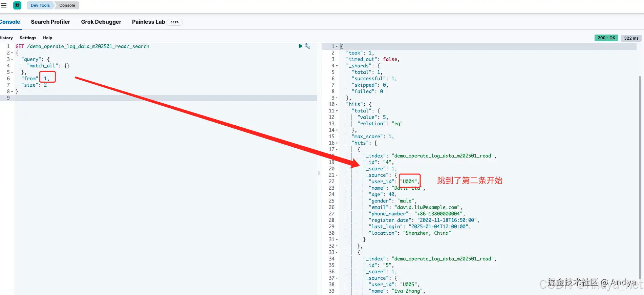Click the "gender": "male" line

tap(393, 201)
